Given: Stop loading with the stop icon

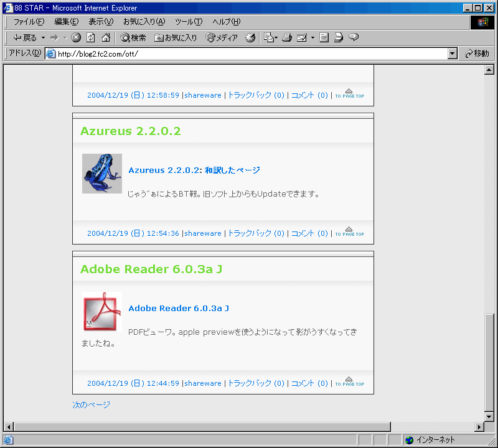Looking at the screenshot, I should (76, 38).
